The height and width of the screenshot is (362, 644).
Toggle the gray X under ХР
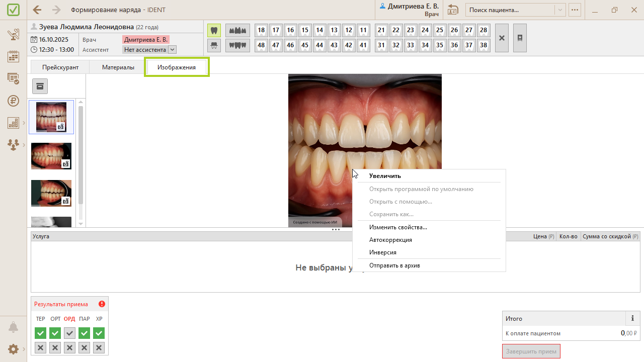pos(99,347)
